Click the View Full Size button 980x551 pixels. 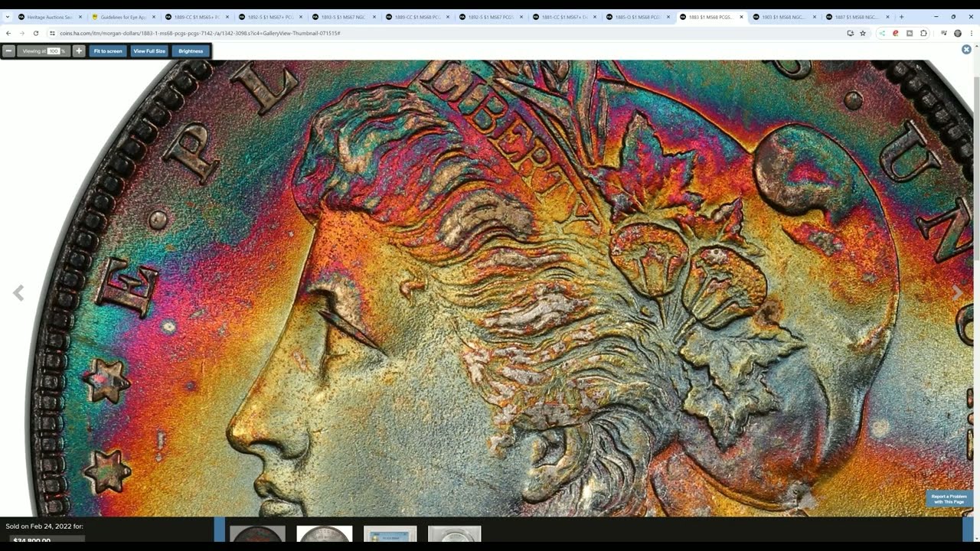[149, 51]
